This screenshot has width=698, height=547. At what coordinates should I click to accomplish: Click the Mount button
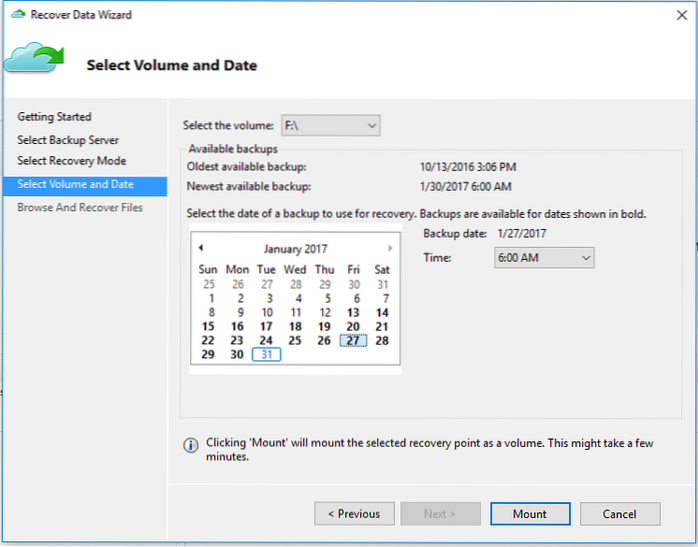tap(530, 514)
